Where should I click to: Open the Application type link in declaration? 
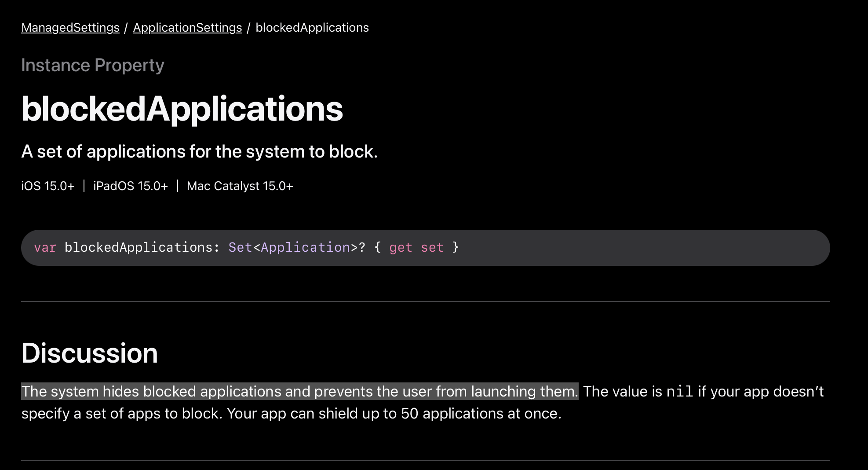point(305,248)
